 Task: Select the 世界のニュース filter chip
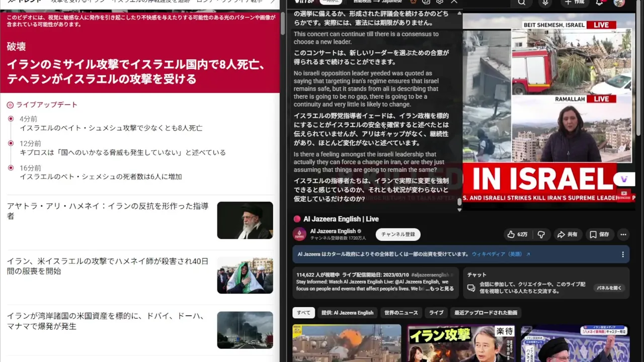pyautogui.click(x=401, y=313)
